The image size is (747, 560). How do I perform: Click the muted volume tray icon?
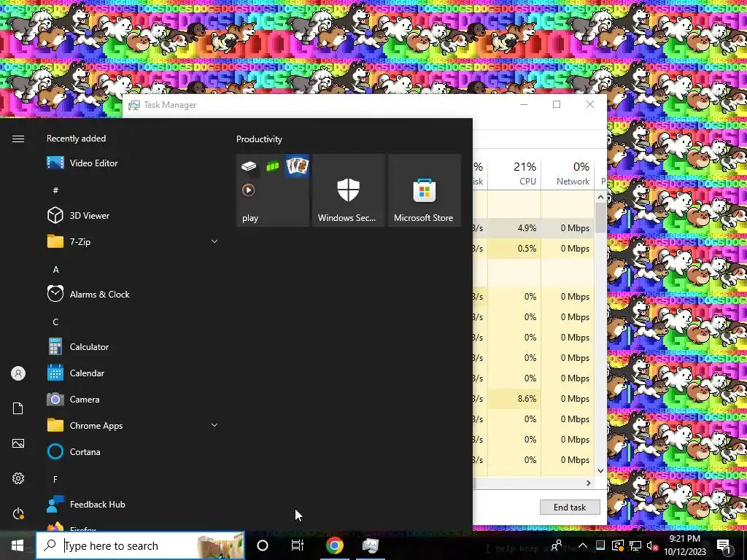pos(653,545)
